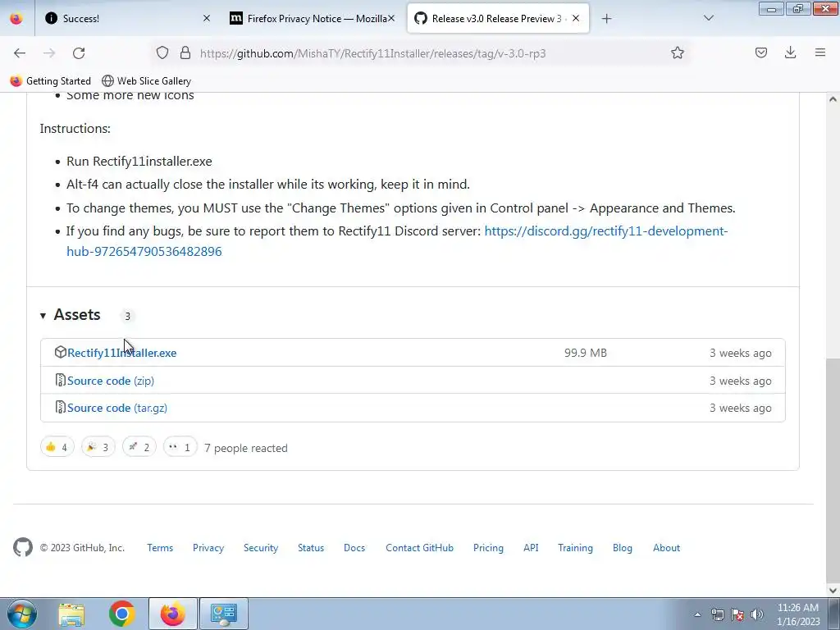This screenshot has width=840, height=630.
Task: Open the Save to Pocket icon
Action: [x=760, y=53]
